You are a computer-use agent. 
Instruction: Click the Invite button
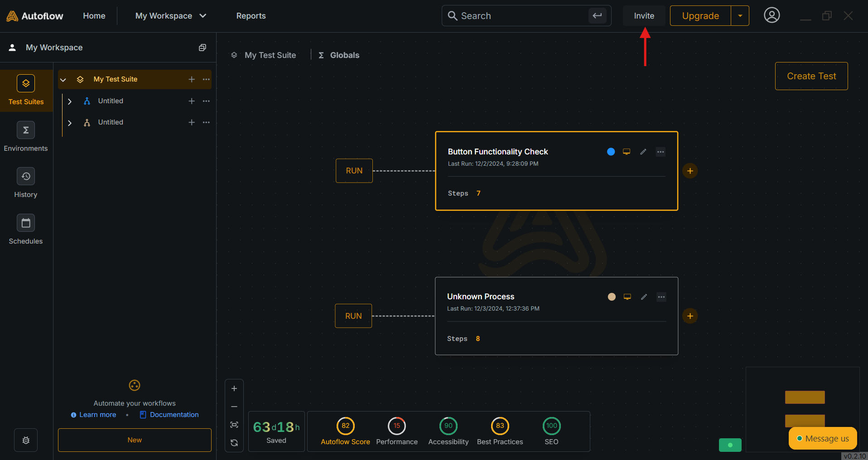tap(644, 16)
